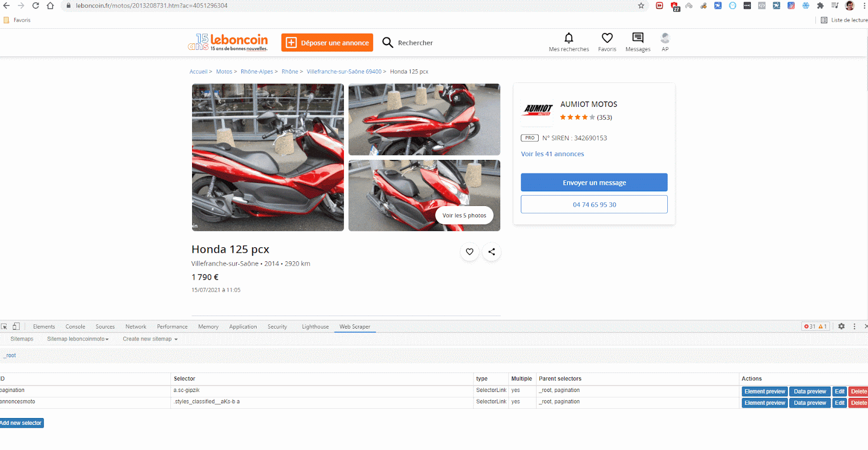This screenshot has height=450, width=868.
Task: Open the Performance tab
Action: pyautogui.click(x=172, y=326)
